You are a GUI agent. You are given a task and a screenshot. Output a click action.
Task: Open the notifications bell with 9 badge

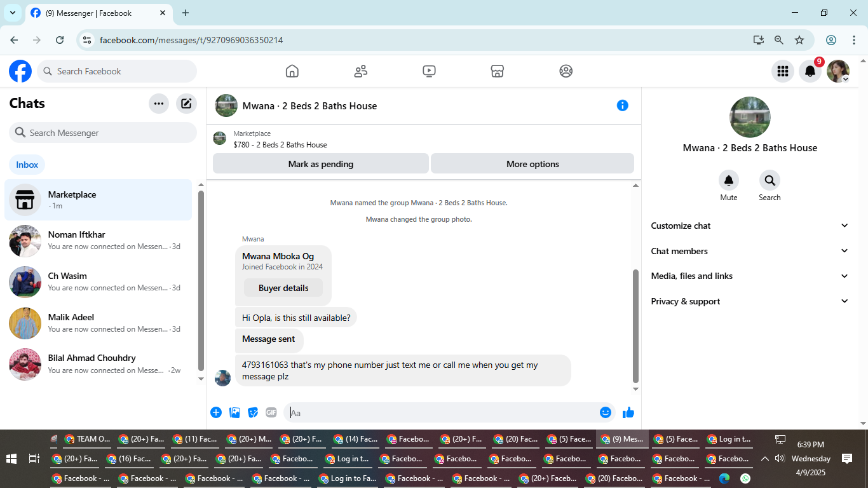tap(810, 71)
